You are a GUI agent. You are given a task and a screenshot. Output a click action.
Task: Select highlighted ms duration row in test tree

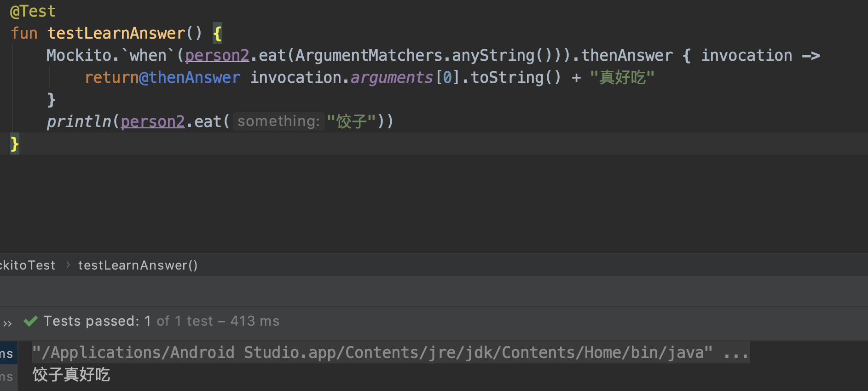(8, 353)
